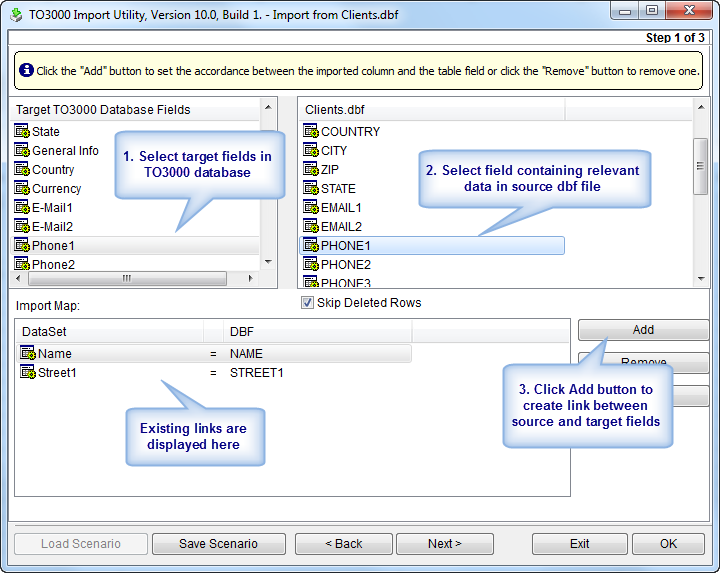Image resolution: width=720 pixels, height=573 pixels.
Task: Select the PHONE1 source column label
Action: 345,246
